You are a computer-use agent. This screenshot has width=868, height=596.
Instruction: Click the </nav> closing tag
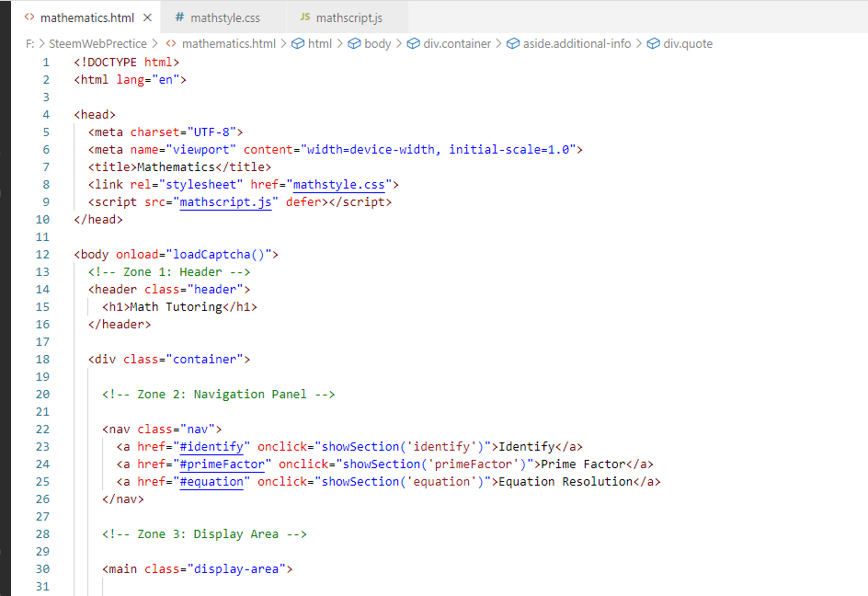tap(123, 499)
